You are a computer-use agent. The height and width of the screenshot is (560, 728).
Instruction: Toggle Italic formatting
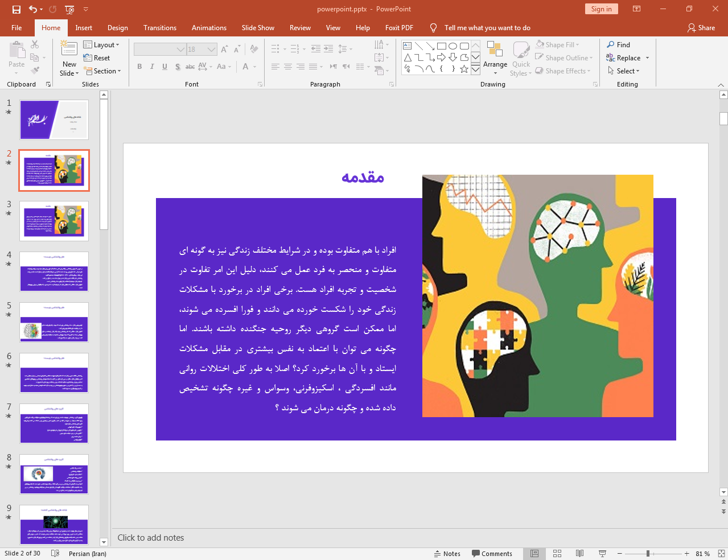[x=152, y=67]
